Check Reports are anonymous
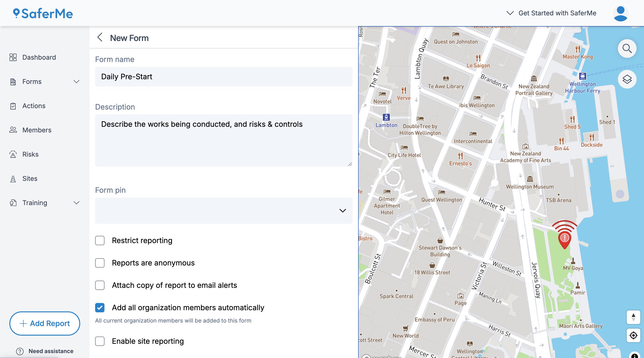 point(100,263)
